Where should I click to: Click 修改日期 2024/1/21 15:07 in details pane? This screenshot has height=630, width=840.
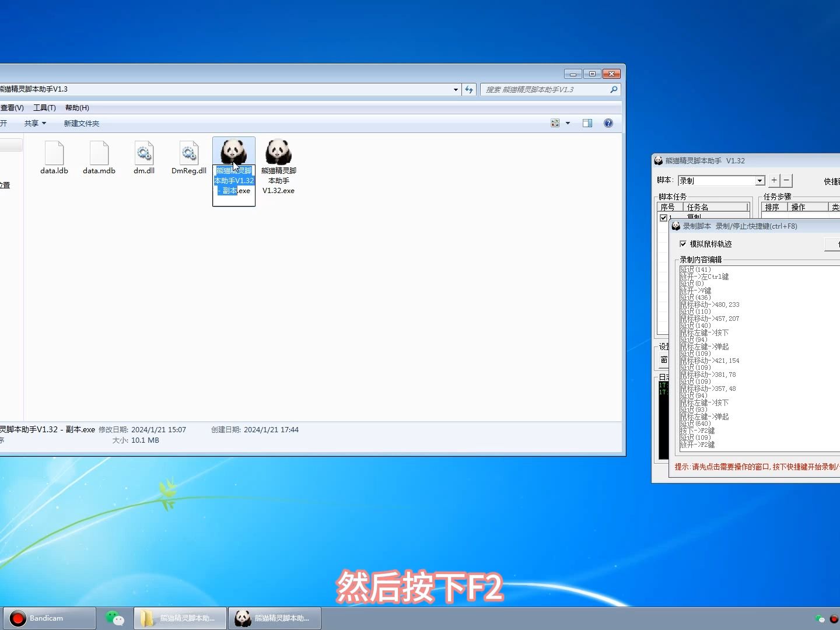click(142, 429)
